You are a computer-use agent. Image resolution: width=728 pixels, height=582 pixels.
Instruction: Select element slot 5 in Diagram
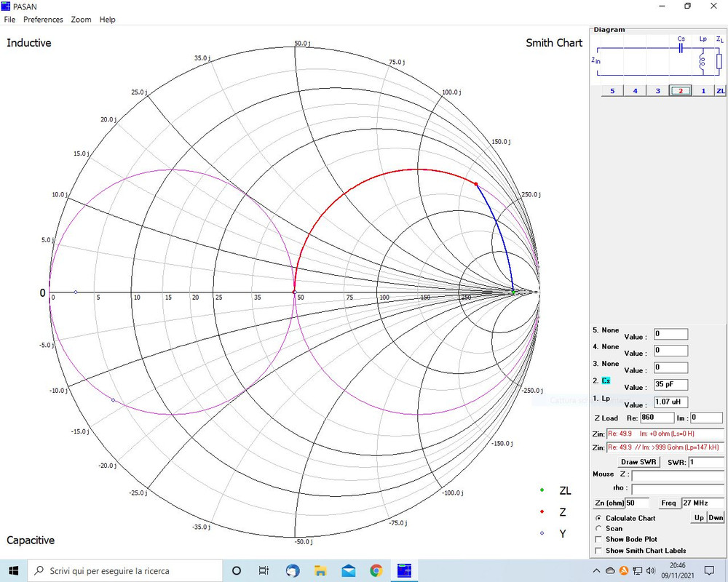(612, 91)
